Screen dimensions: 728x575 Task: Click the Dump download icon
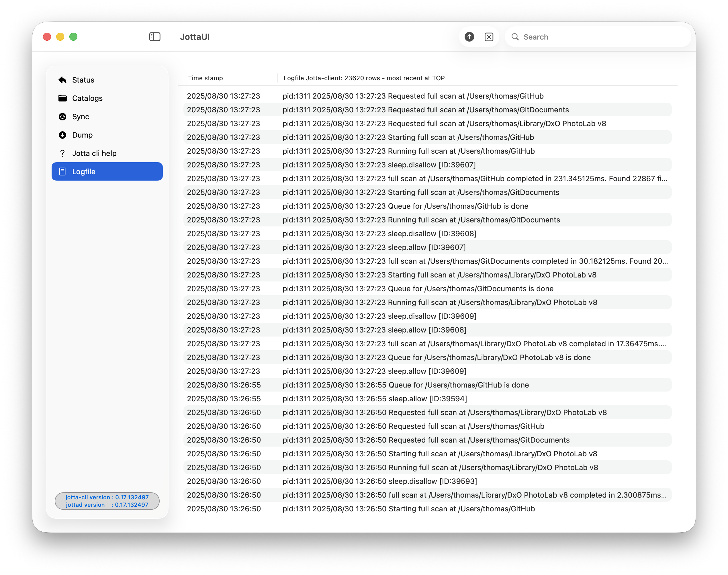tap(62, 135)
